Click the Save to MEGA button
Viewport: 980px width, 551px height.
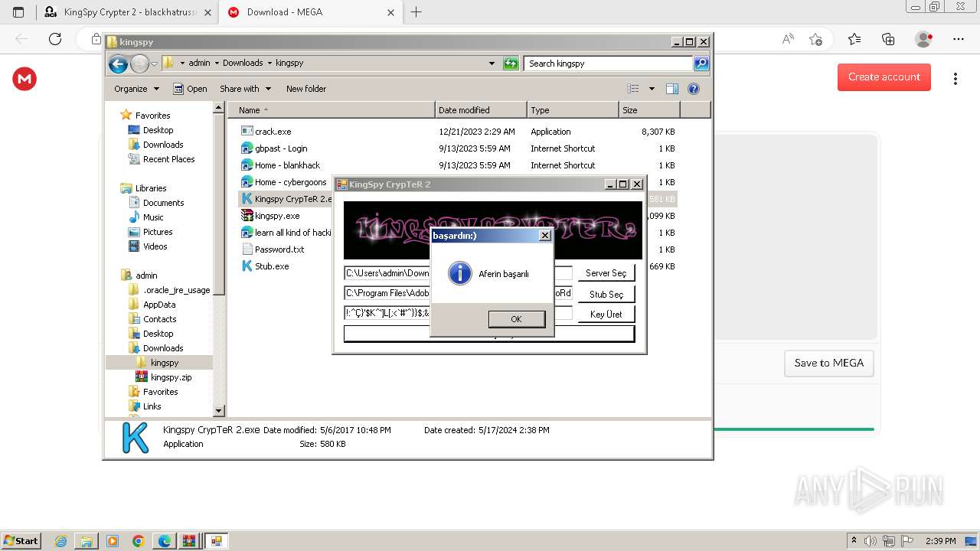point(829,364)
